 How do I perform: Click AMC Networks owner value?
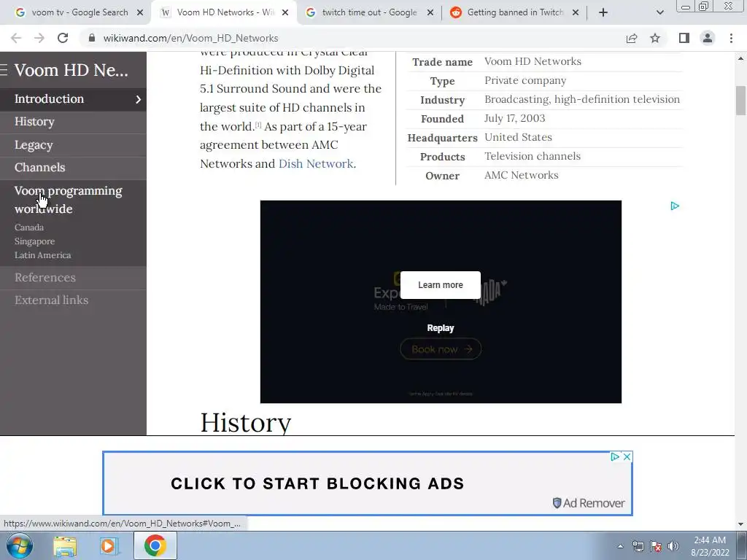521,175
